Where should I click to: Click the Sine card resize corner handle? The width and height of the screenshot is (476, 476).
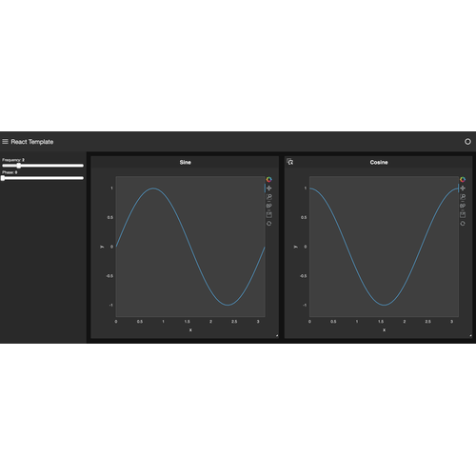[277, 335]
